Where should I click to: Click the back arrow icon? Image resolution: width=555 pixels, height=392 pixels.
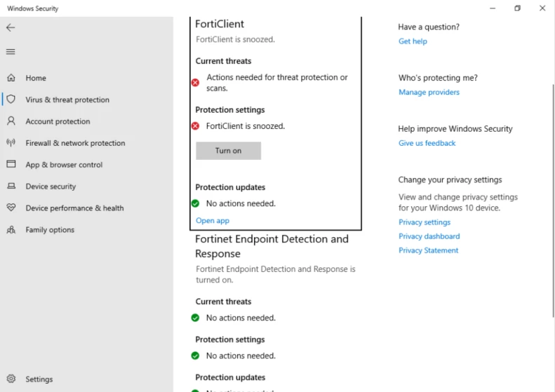(11, 27)
